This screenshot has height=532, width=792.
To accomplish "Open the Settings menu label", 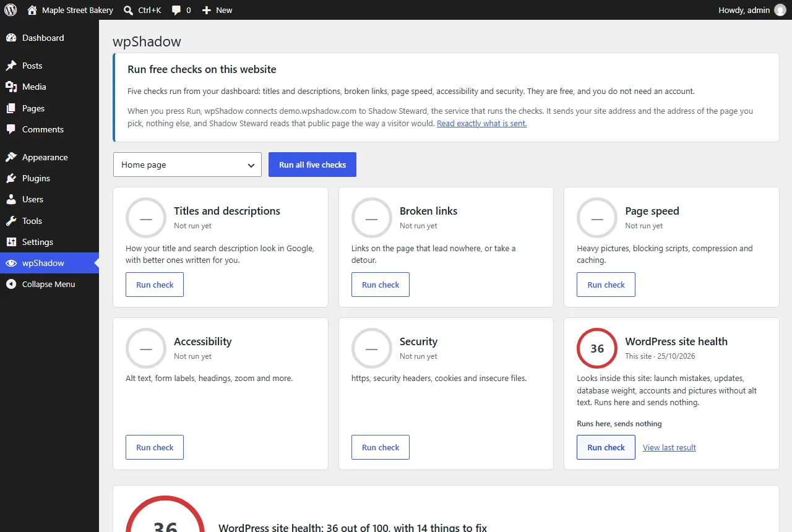I will [38, 242].
